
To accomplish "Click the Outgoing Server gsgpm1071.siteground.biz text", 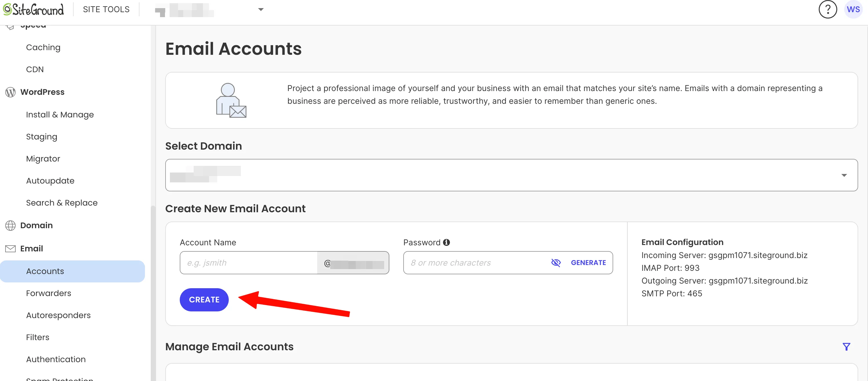I will 724,281.
